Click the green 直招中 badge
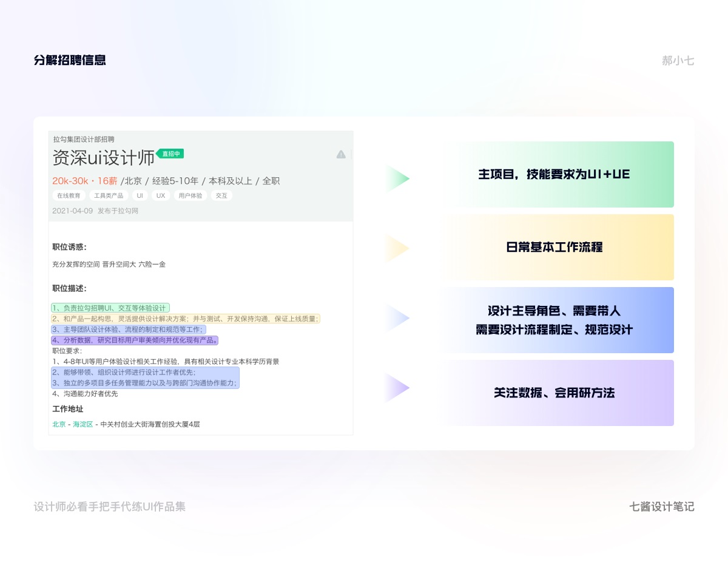This screenshot has height=565, width=728. (170, 154)
